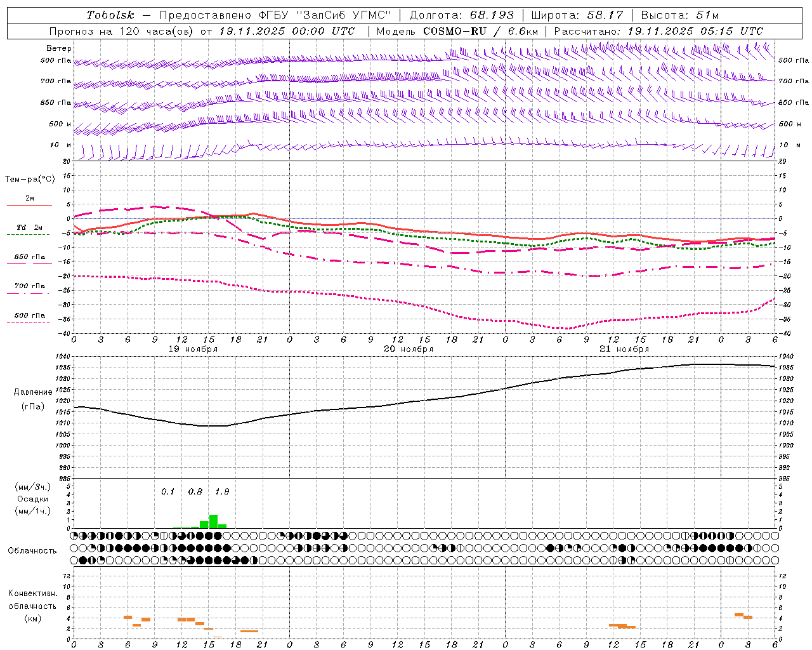Click the precipitation total value 1.9
The width and height of the screenshot is (812, 650).
(x=222, y=492)
